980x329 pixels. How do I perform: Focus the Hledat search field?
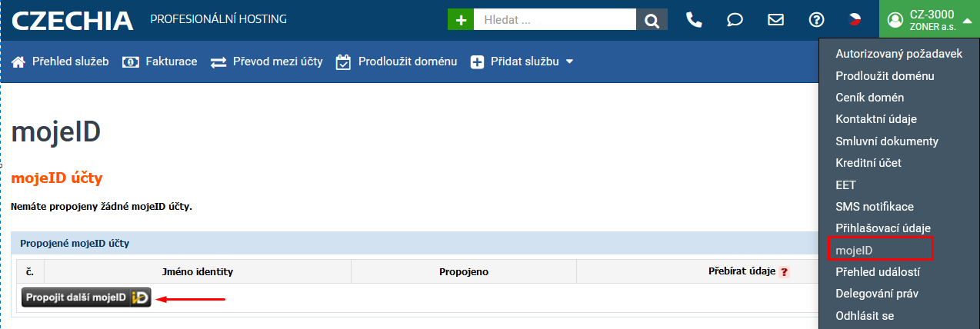coord(555,20)
